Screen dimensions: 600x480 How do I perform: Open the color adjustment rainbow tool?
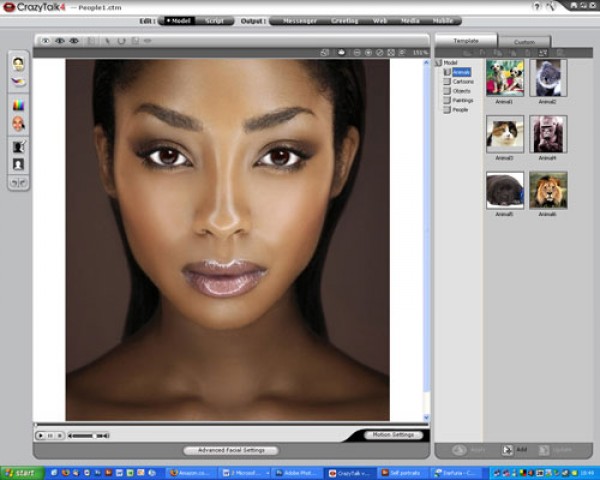[x=18, y=104]
